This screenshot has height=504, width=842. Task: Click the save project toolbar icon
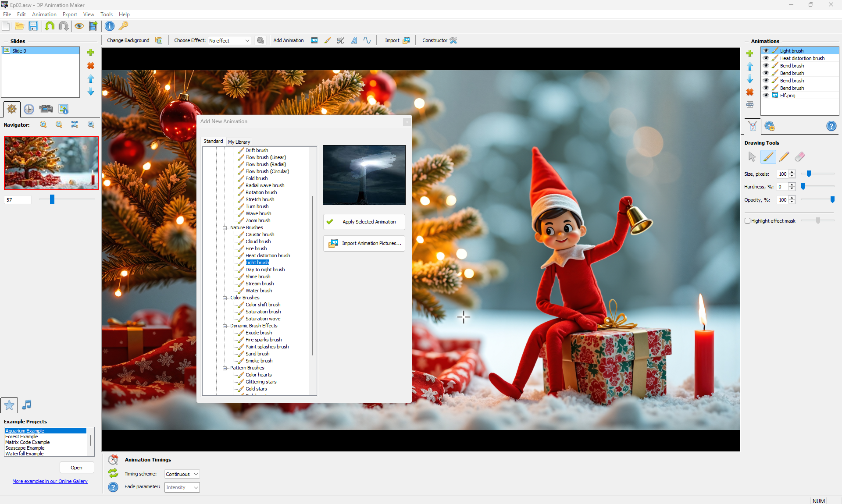[x=33, y=26]
